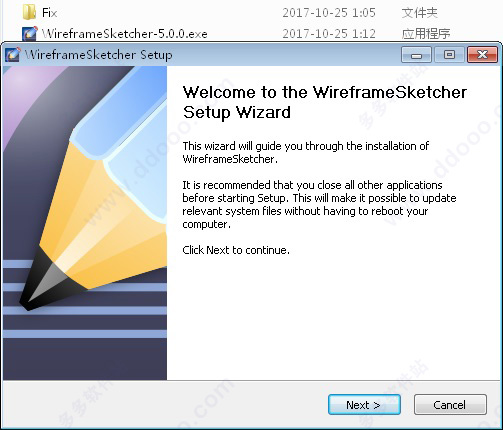The height and width of the screenshot is (430, 503).
Task: Click the 'Click Next to continue.' text
Action: pyautogui.click(x=236, y=250)
